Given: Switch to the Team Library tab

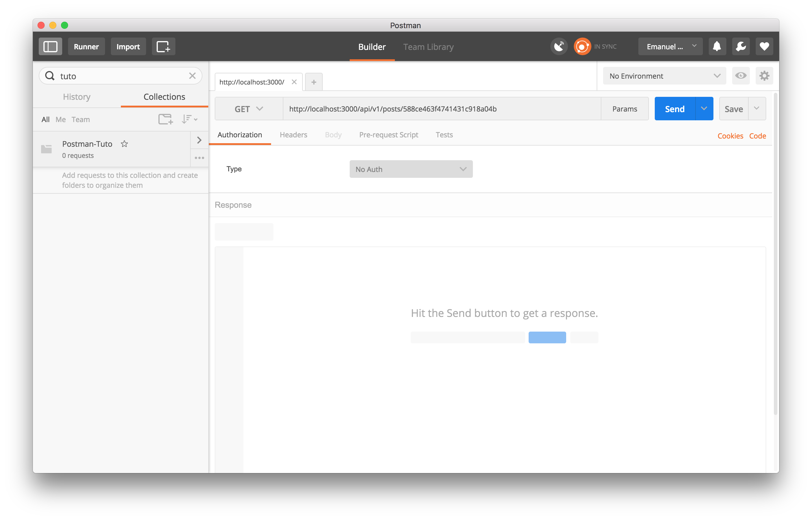Looking at the screenshot, I should click(428, 47).
